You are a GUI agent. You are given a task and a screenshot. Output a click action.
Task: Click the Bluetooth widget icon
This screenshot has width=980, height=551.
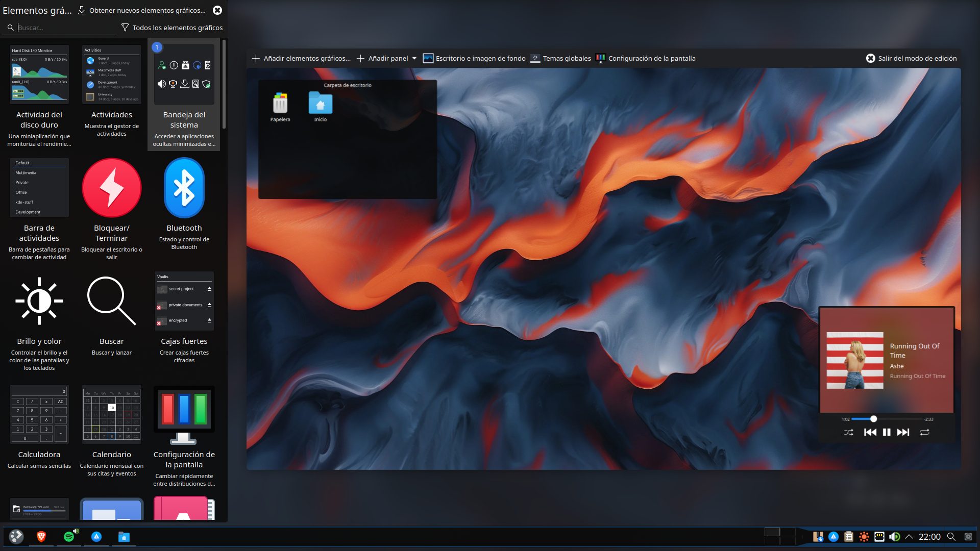pyautogui.click(x=184, y=188)
